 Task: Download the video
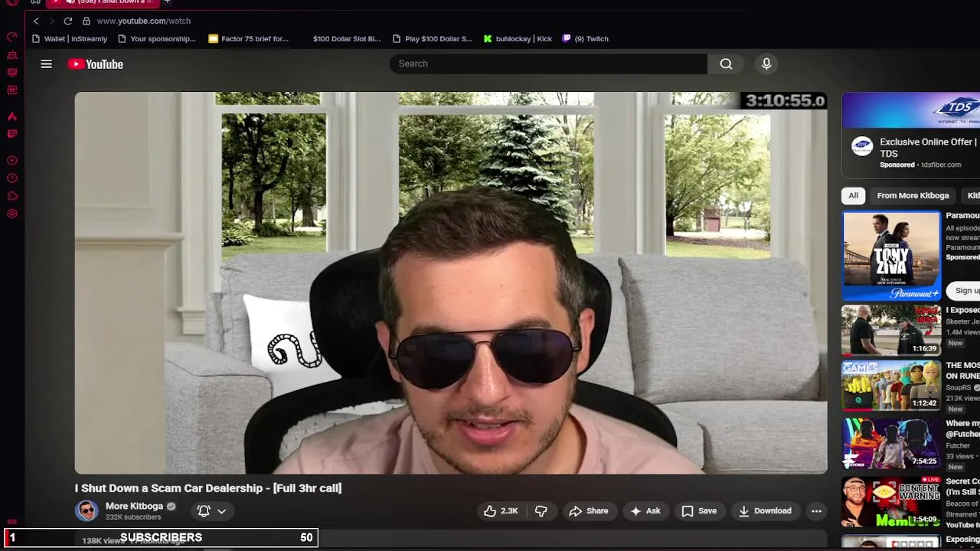764,510
